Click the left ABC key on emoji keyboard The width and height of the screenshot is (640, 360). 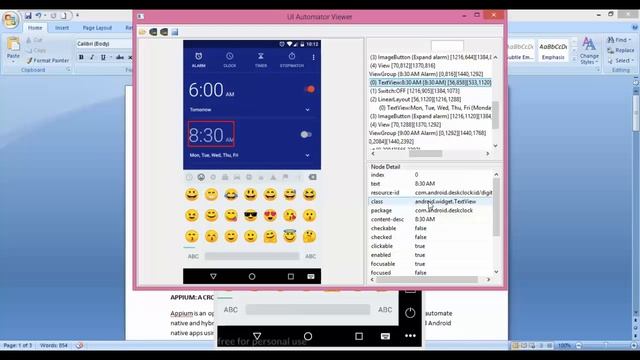pos(193,256)
